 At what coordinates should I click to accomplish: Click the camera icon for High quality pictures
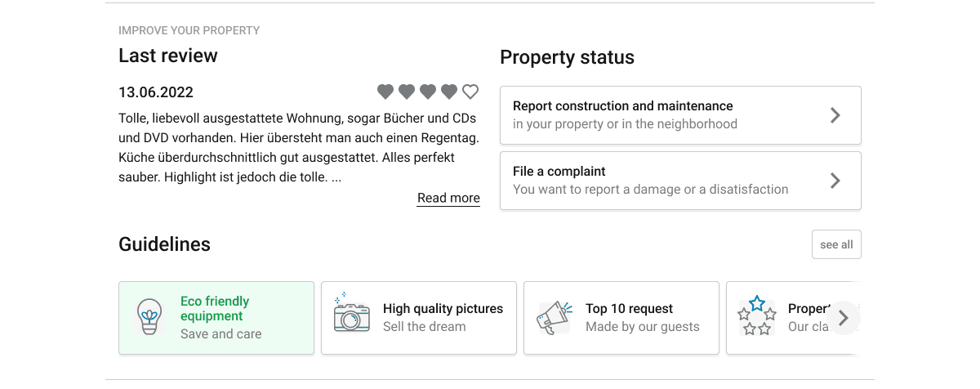tap(351, 314)
